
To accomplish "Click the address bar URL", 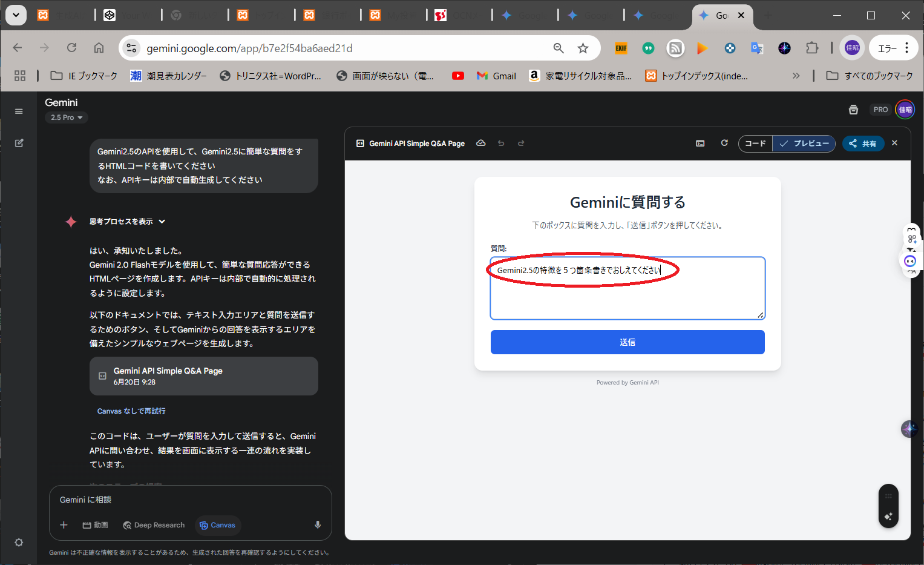I will pos(249,48).
